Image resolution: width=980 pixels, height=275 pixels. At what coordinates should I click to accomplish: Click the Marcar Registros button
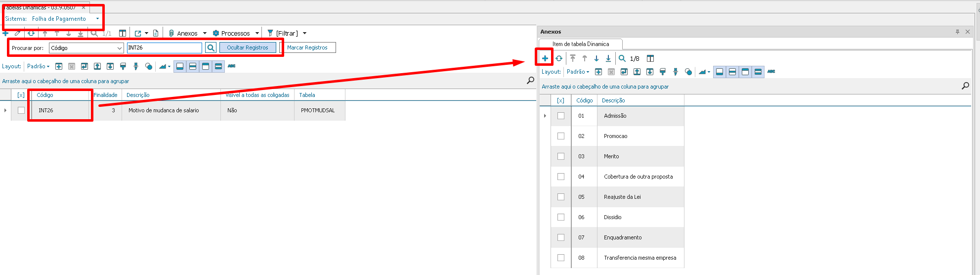click(307, 47)
